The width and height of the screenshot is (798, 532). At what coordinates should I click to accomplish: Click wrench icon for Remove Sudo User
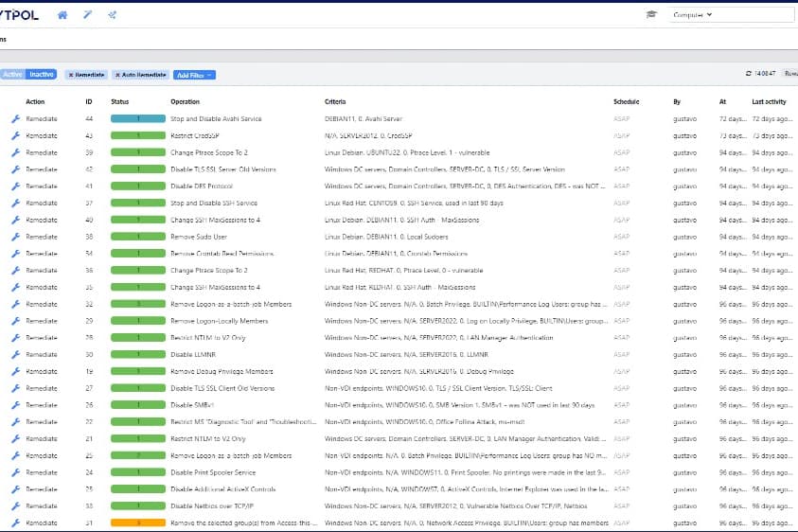(15, 237)
